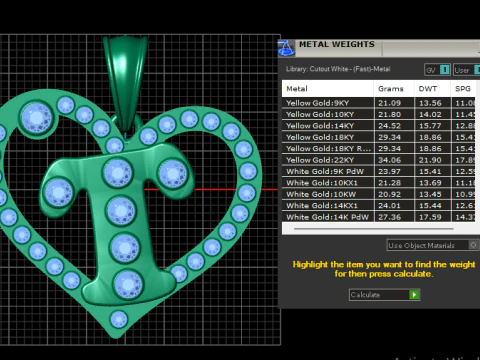
Task: Click the Metal Weights flask icon
Action: coord(286,48)
